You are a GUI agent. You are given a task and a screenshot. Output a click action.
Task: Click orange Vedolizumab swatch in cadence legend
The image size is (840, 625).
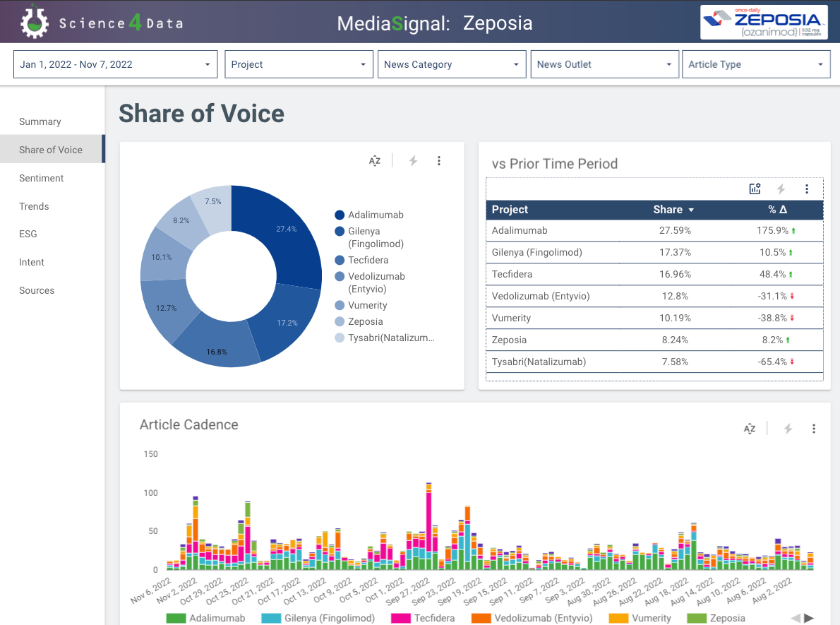click(481, 618)
